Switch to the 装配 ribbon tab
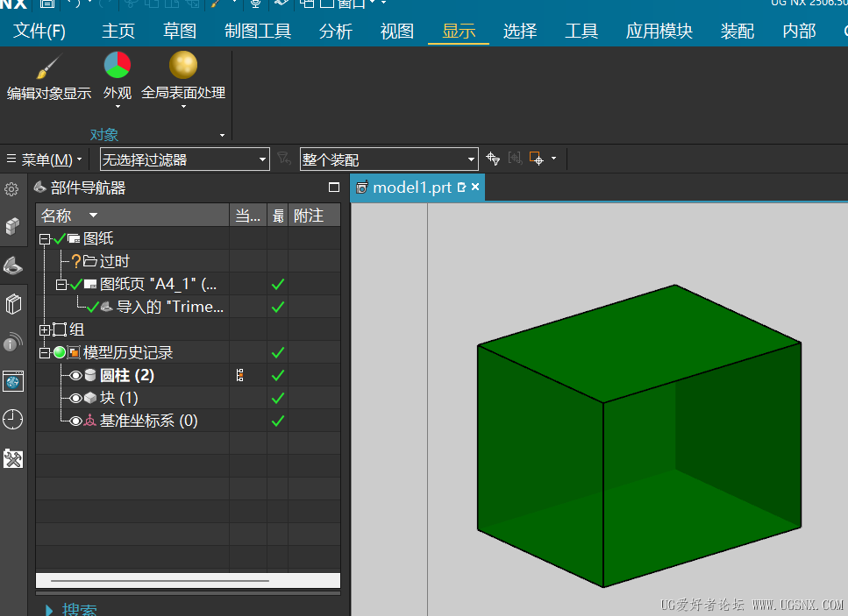The image size is (848, 616). tap(737, 30)
